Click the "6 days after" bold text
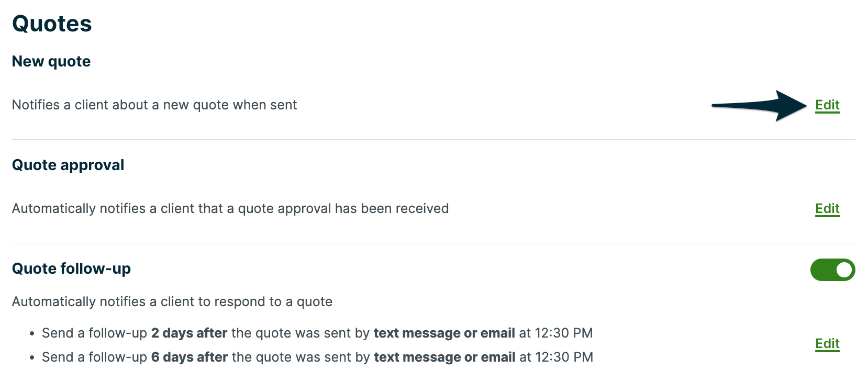The width and height of the screenshot is (868, 381). point(189,357)
